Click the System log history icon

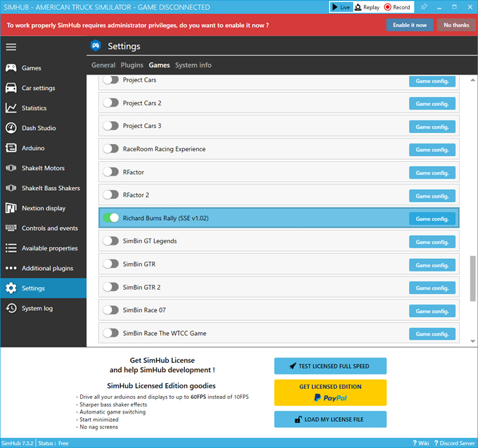(11, 308)
